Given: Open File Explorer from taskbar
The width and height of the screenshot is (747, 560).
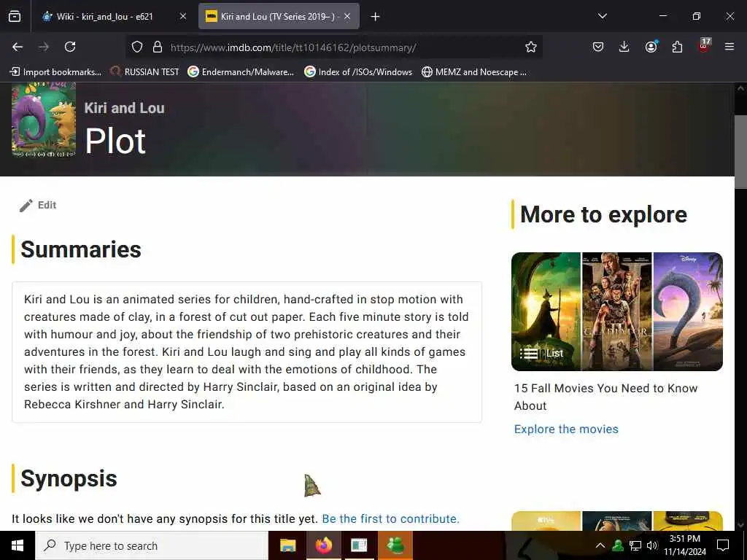Looking at the screenshot, I should [287, 545].
